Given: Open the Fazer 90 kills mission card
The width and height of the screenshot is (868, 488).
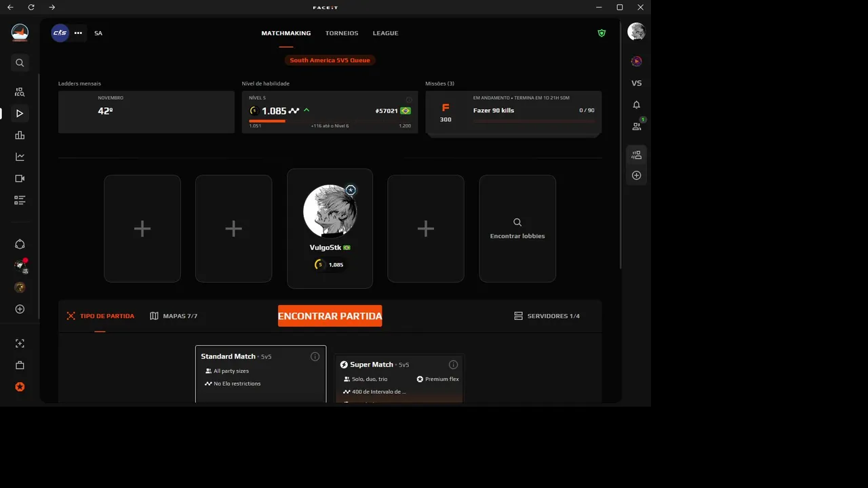Looking at the screenshot, I should point(513,113).
